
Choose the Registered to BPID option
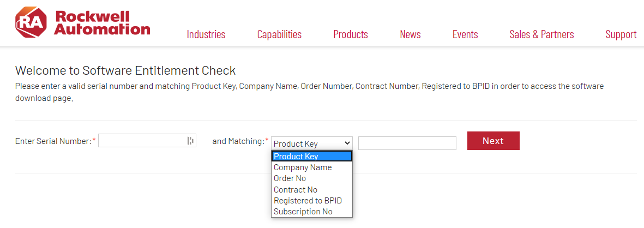[x=312, y=201]
